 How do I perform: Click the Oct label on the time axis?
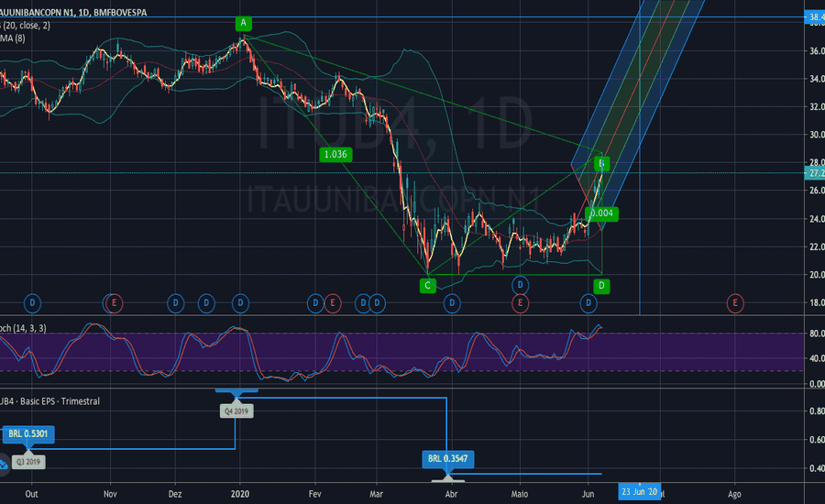pyautogui.click(x=31, y=494)
